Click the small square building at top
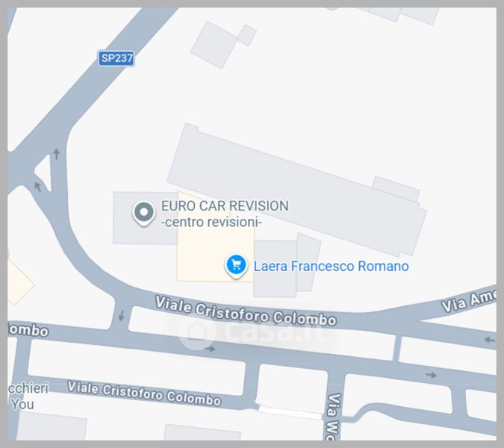 [x=247, y=35]
